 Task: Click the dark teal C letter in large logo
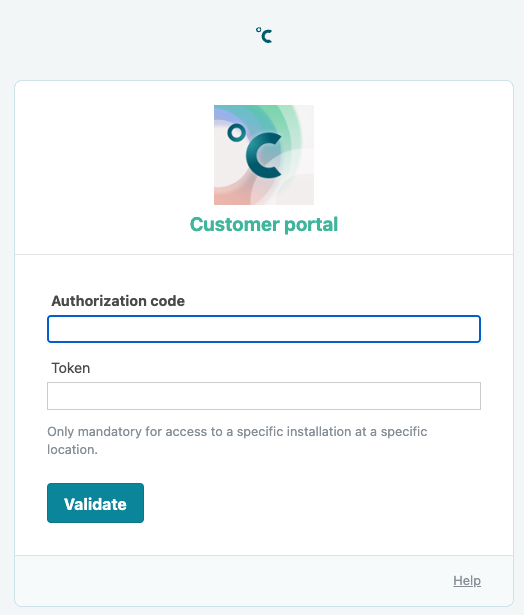[x=264, y=155]
